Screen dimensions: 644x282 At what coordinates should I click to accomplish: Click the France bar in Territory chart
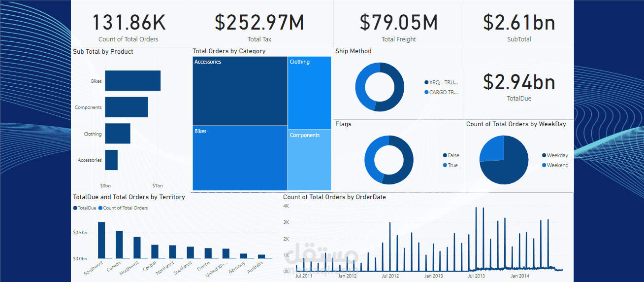(208, 253)
